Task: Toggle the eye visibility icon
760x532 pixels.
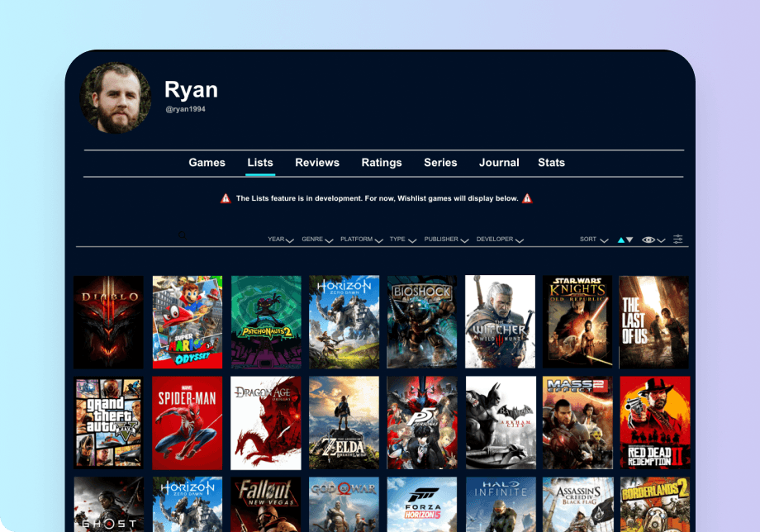Action: tap(648, 240)
